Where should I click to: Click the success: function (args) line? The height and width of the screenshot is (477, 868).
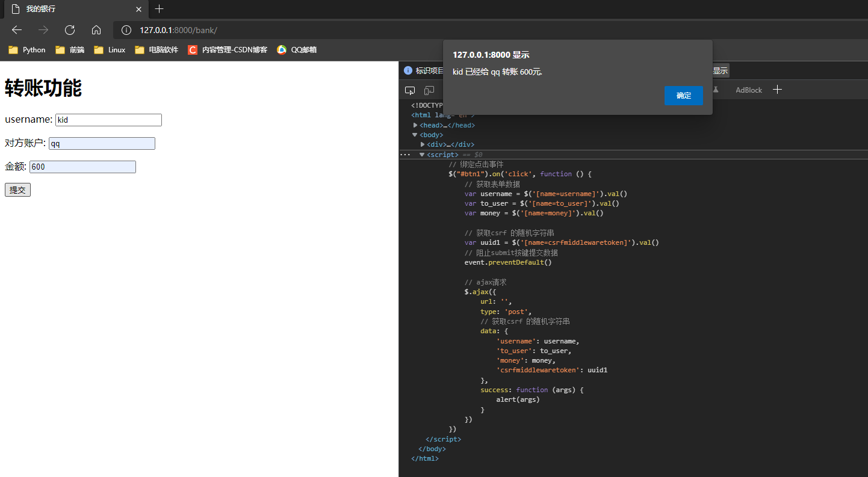click(x=532, y=390)
